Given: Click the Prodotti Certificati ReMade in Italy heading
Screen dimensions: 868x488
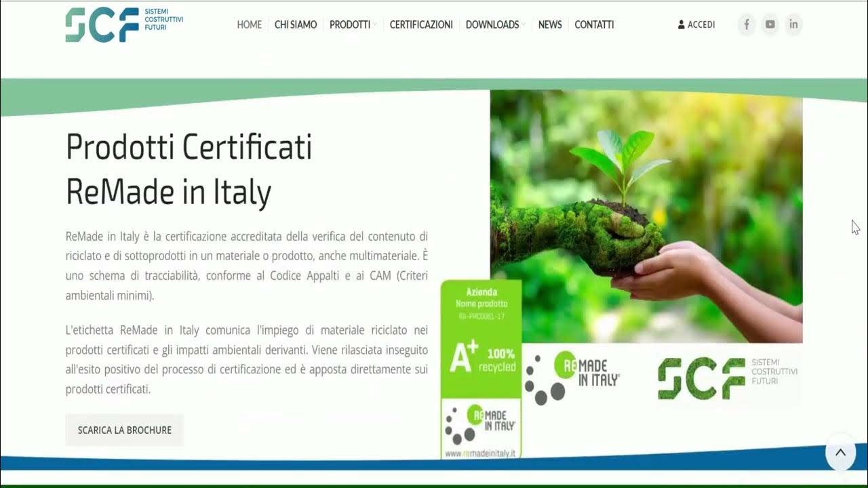Looking at the screenshot, I should point(189,169).
